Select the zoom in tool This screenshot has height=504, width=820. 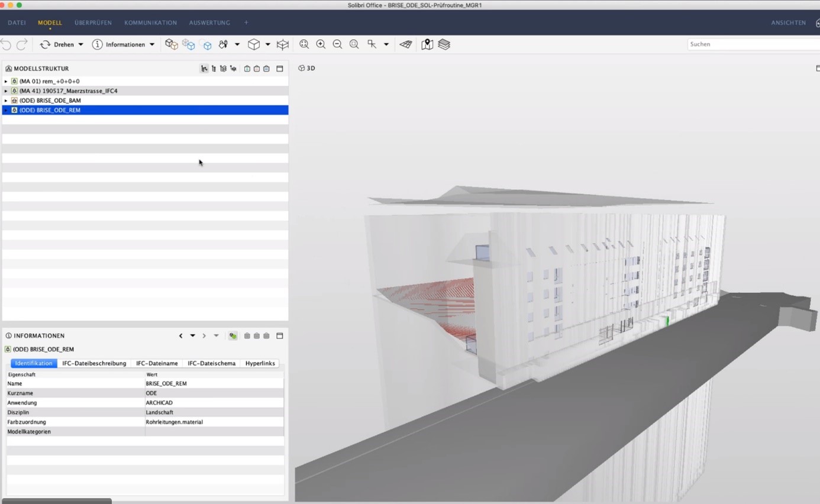tap(321, 44)
